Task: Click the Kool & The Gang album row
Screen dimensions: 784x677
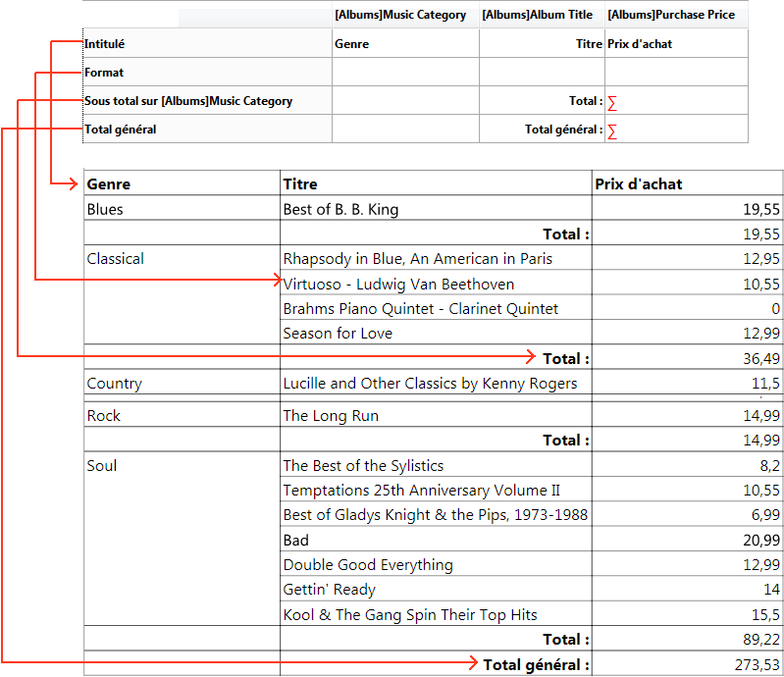Action: (x=410, y=615)
